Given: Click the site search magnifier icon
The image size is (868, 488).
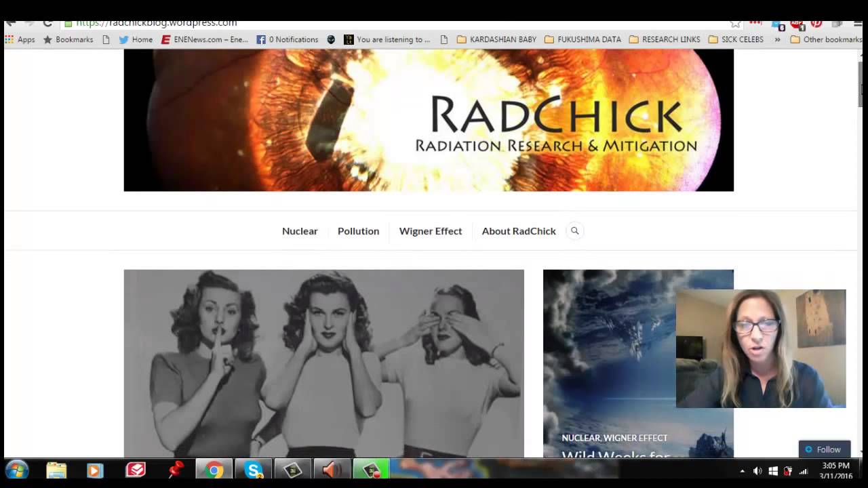Looking at the screenshot, I should (x=575, y=231).
